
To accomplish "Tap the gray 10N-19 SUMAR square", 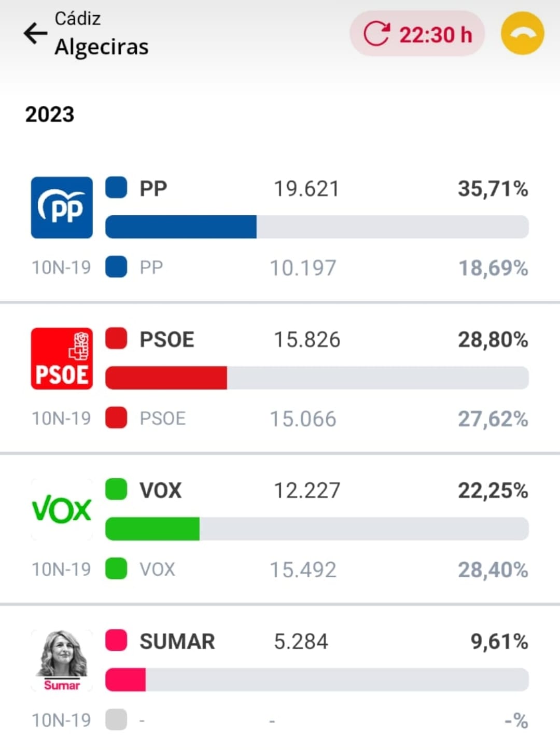I will point(116,720).
